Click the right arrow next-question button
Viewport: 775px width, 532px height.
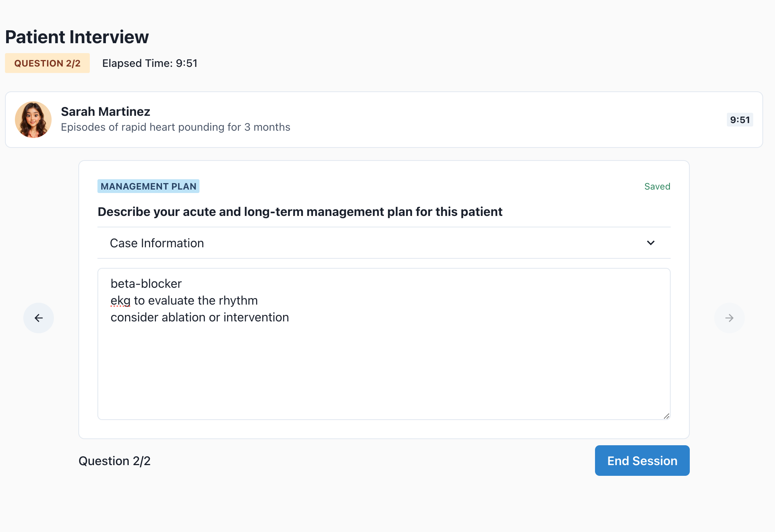(x=729, y=318)
